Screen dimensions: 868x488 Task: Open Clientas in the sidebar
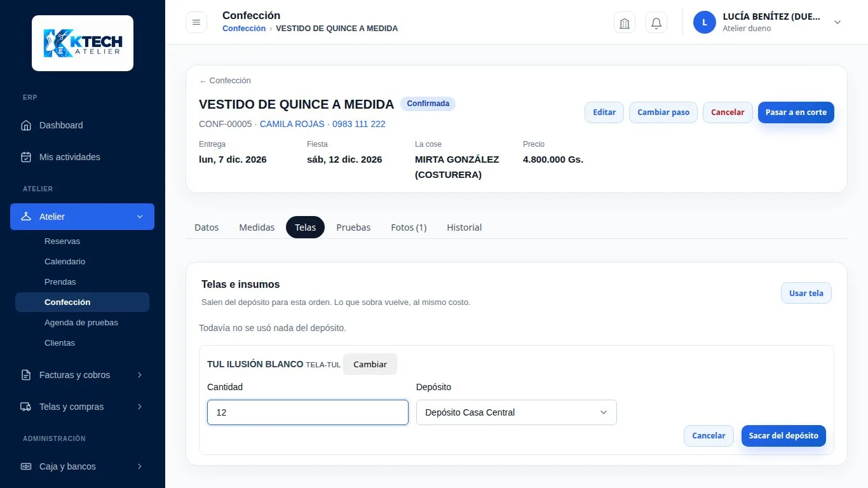pos(60,343)
